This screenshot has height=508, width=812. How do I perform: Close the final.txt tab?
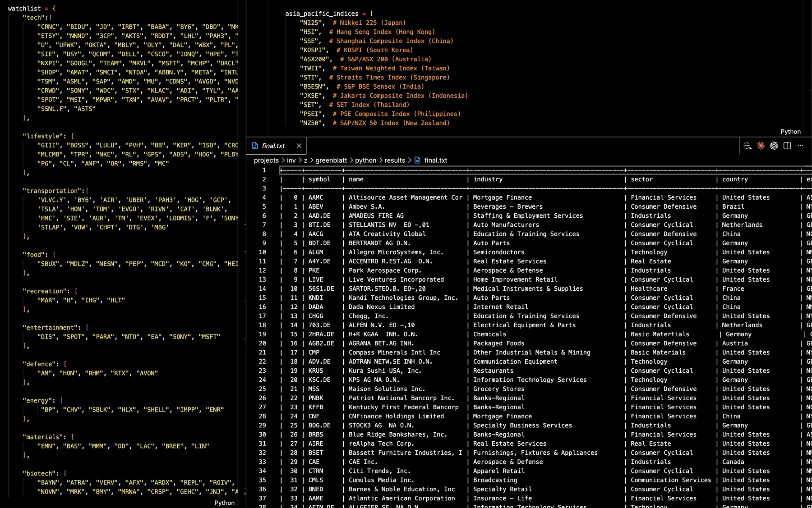coord(299,146)
